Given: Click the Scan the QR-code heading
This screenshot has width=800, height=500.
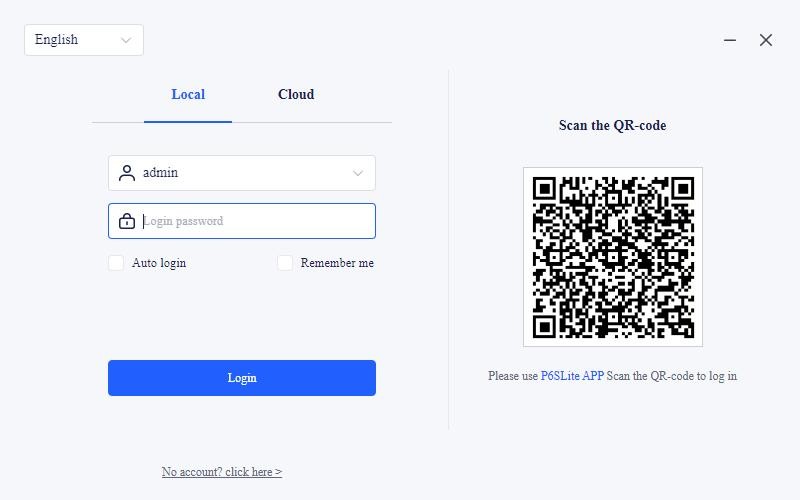Looking at the screenshot, I should 612,126.
